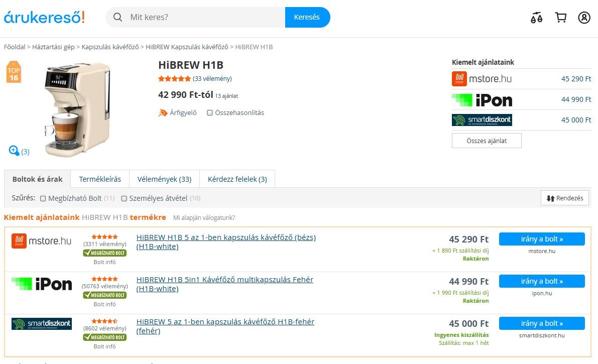Click smartdiszkont logo in sidebar offers
Screen dimensions: 598x364
(x=482, y=120)
